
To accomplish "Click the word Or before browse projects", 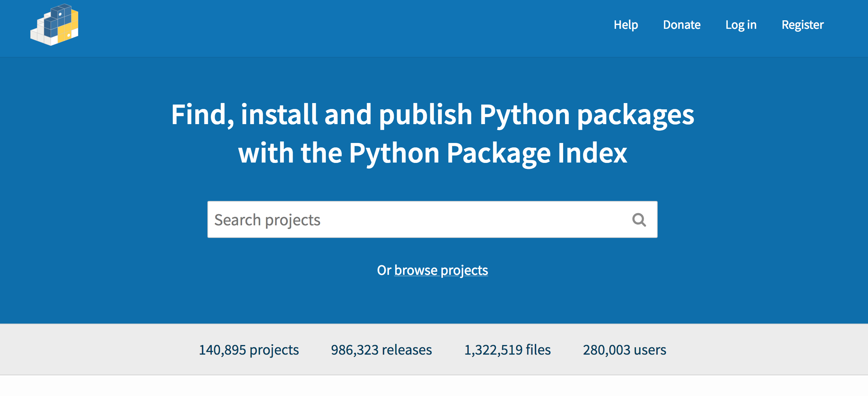I will [x=384, y=270].
